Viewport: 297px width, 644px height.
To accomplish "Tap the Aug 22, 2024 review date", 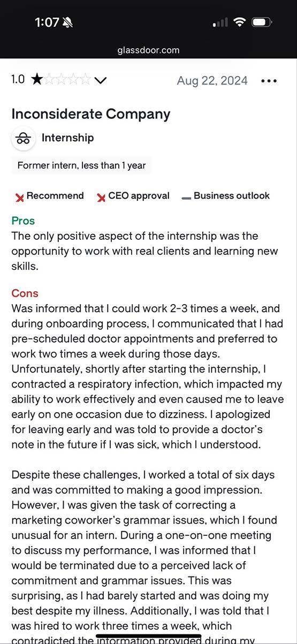I will point(212,81).
